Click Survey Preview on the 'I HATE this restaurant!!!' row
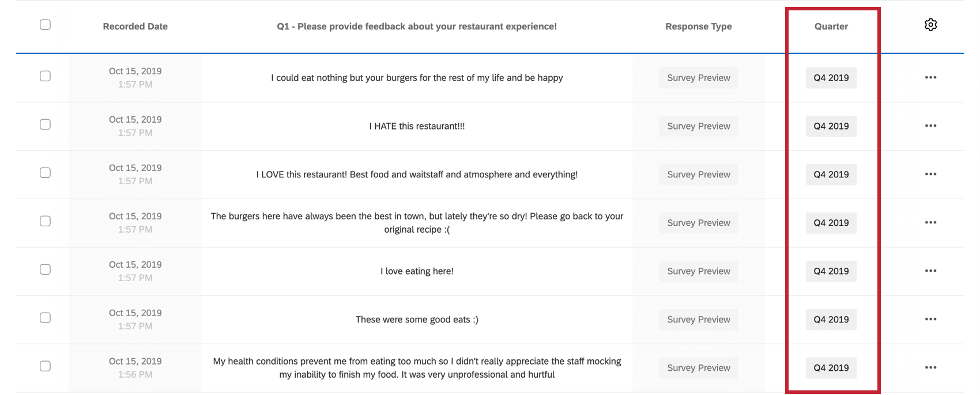The image size is (980, 395). (698, 126)
